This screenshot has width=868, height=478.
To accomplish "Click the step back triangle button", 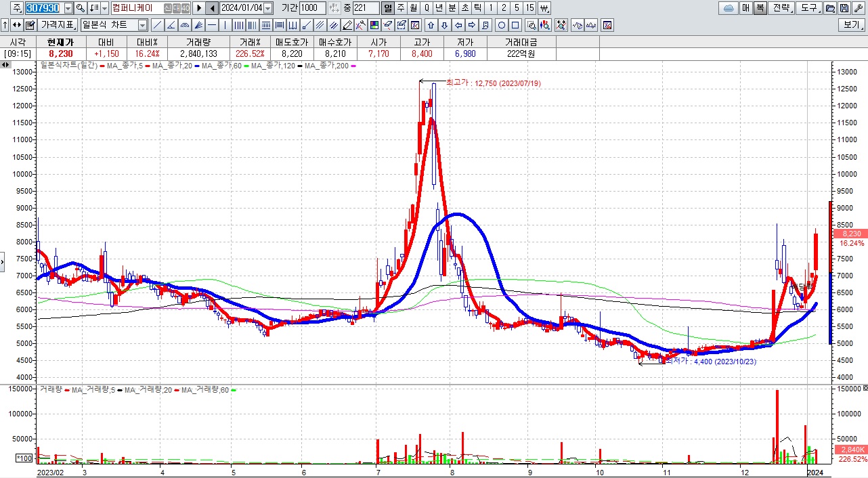I will click(212, 8).
